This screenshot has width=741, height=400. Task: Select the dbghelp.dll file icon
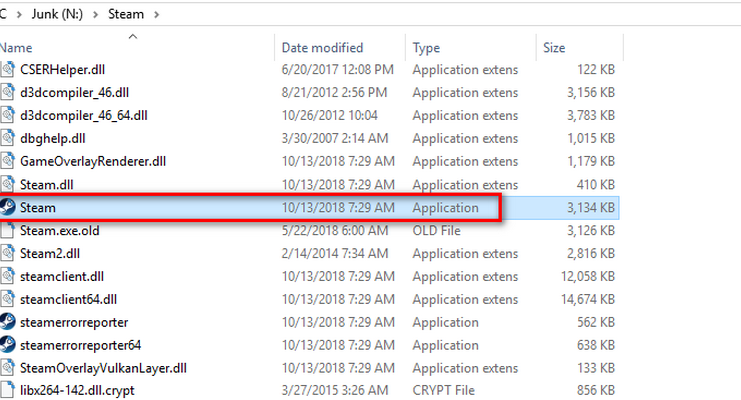(x=7, y=138)
